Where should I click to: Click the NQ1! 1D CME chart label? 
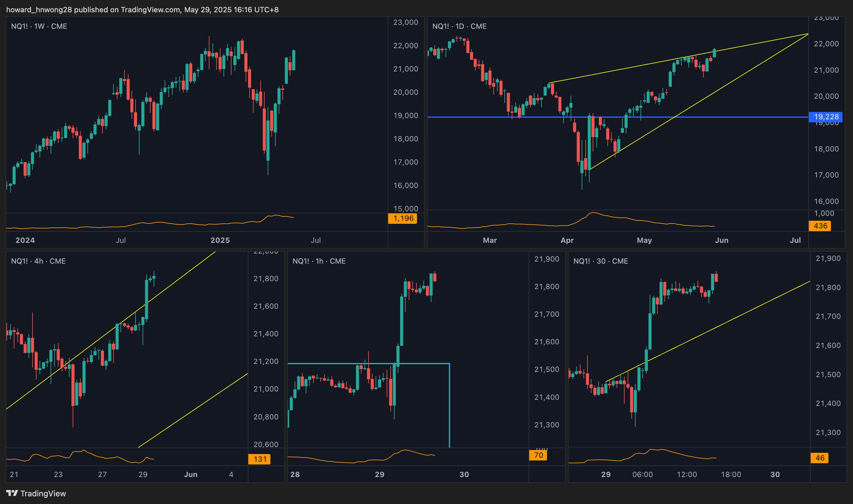(459, 26)
